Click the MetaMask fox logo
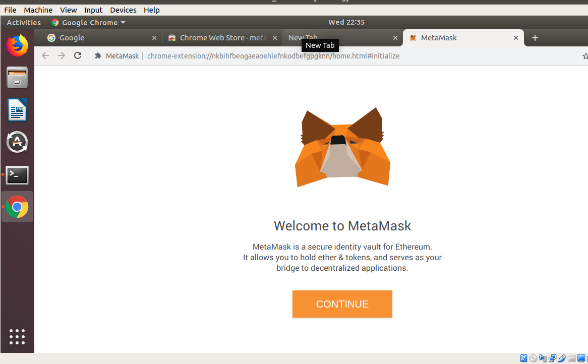This screenshot has height=364, width=588. click(x=342, y=147)
